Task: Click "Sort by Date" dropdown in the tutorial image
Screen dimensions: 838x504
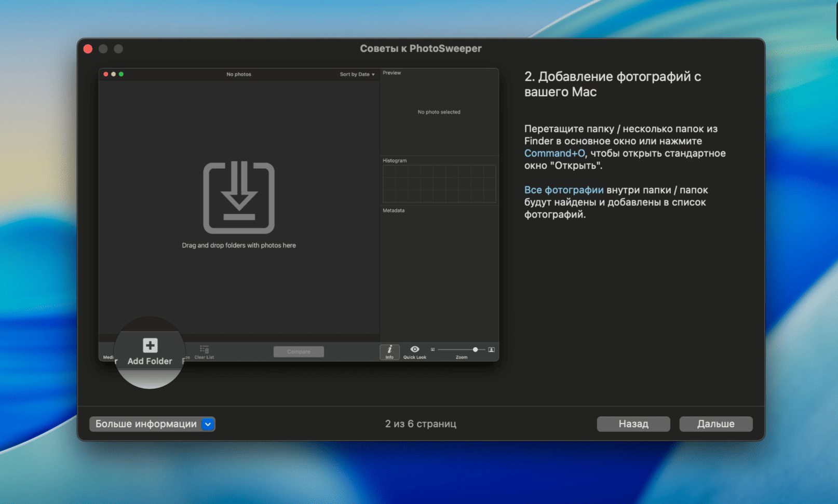Action: tap(357, 74)
